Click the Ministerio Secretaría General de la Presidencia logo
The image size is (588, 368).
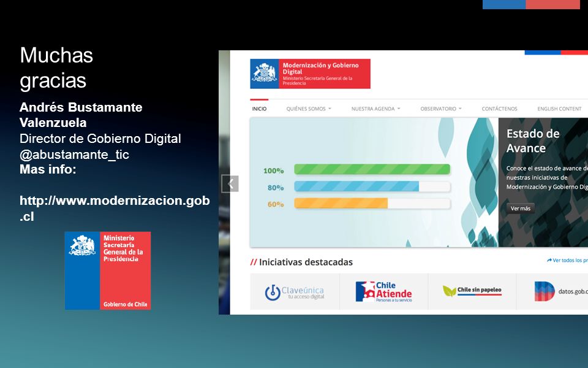click(x=108, y=270)
